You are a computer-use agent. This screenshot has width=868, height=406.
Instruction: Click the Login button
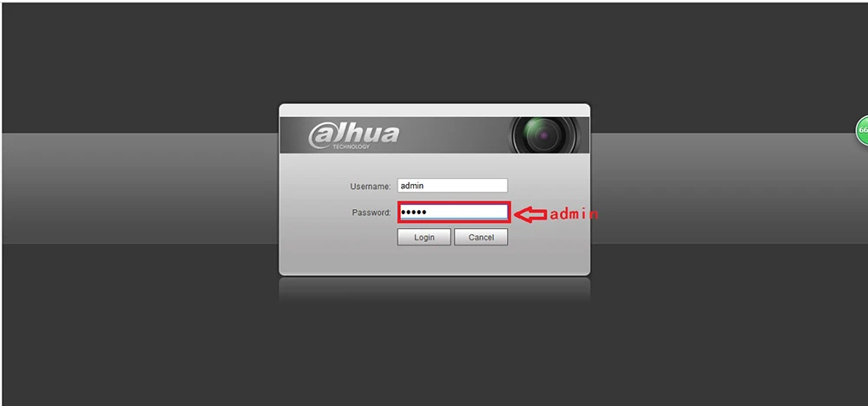point(424,238)
